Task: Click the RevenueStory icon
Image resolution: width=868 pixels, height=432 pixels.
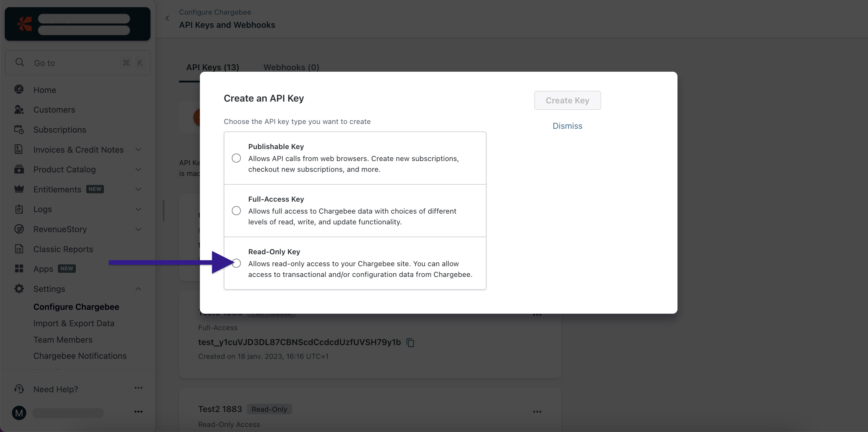Action: tap(19, 229)
